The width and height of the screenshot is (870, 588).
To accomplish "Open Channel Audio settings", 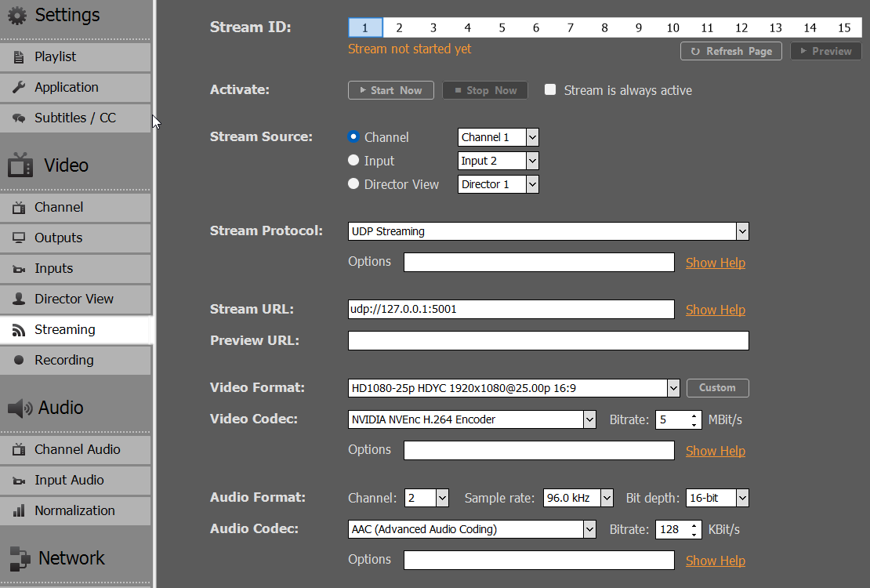I will click(x=75, y=450).
